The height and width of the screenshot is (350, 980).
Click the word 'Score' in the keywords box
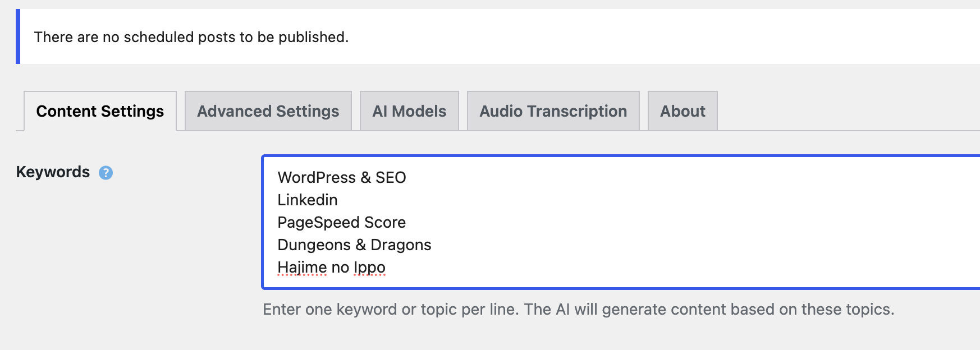coord(385,222)
